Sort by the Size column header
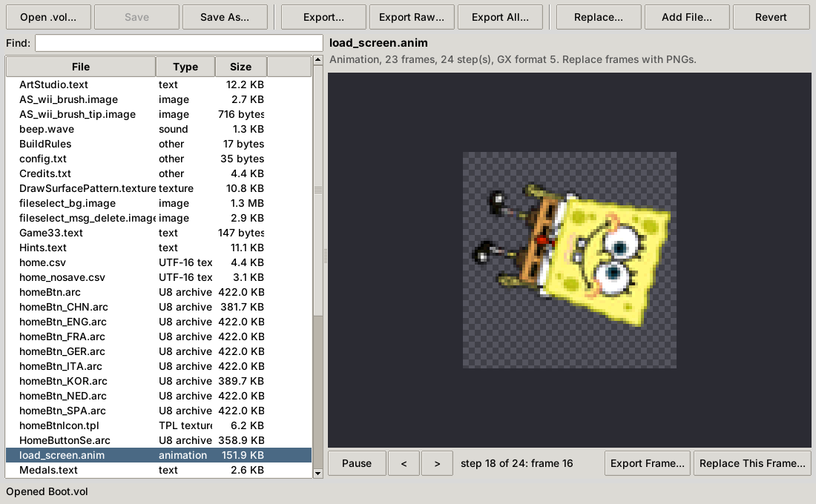Viewport: 816px width, 504px height. (240, 67)
